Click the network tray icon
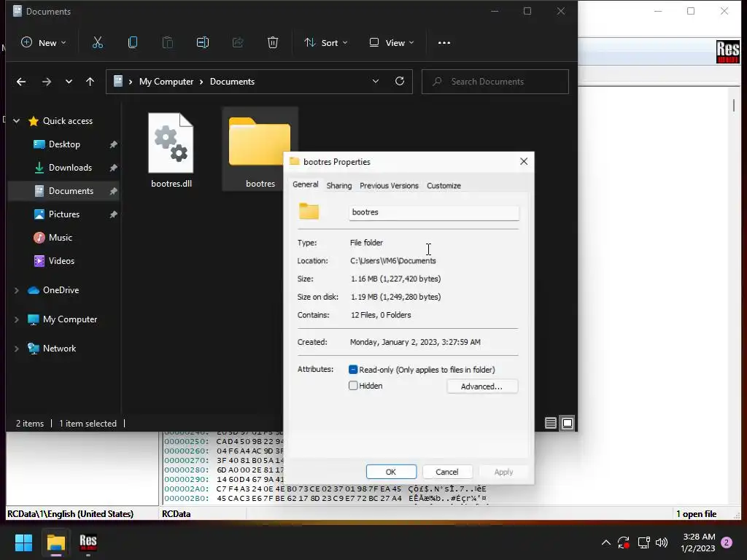Screen dimensions: 747x560 (643, 542)
